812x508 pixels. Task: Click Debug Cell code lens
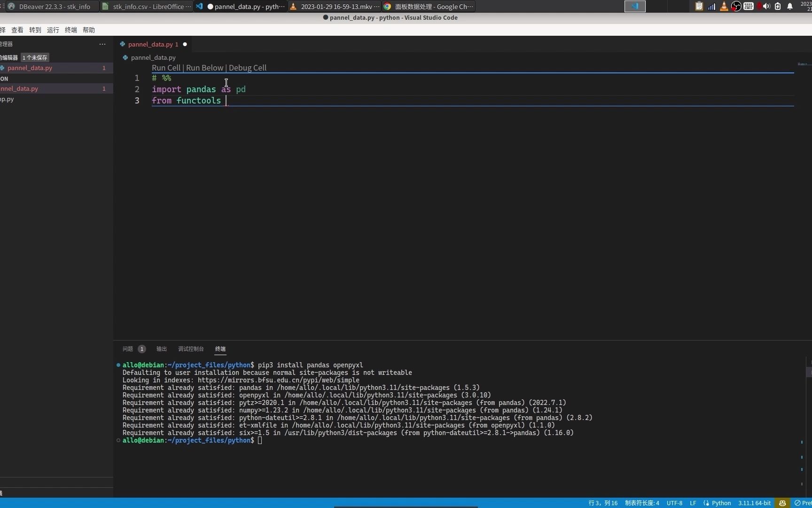coord(248,68)
